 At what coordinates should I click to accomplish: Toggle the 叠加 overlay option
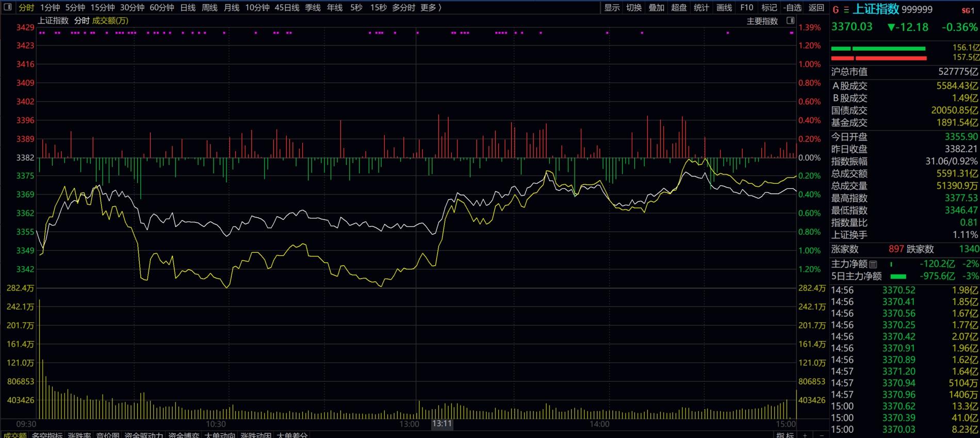point(656,8)
